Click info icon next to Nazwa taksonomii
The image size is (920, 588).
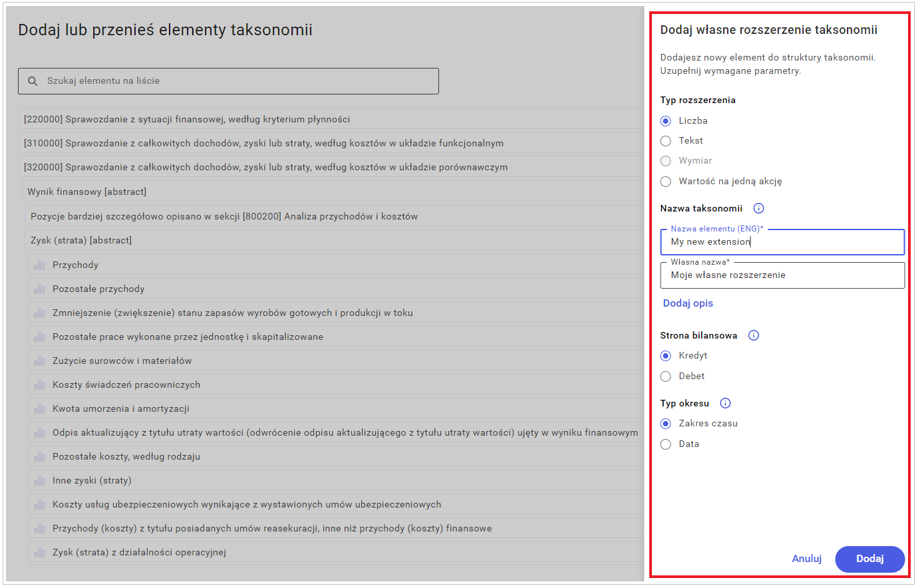[758, 208]
